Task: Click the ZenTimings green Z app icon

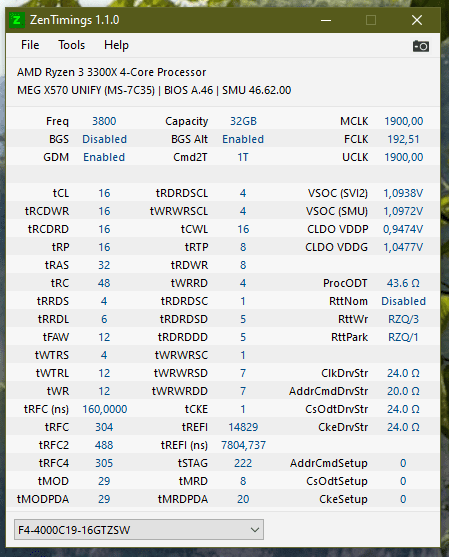Action: click(17, 20)
